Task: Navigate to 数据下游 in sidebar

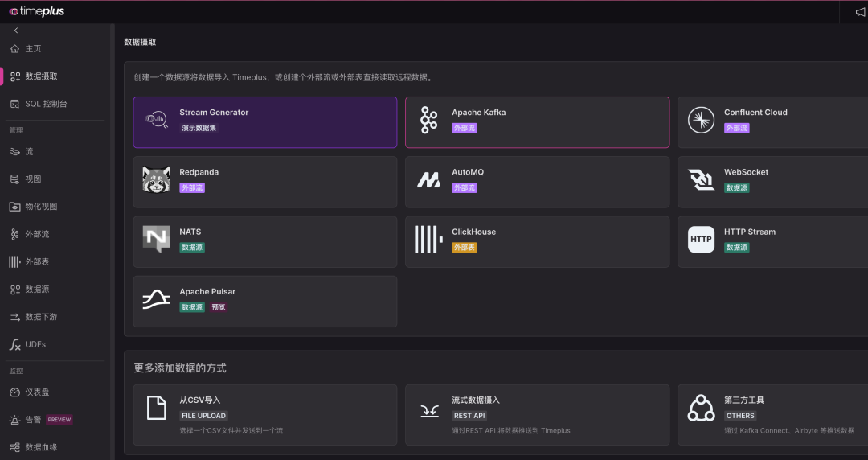Action: [x=41, y=317]
